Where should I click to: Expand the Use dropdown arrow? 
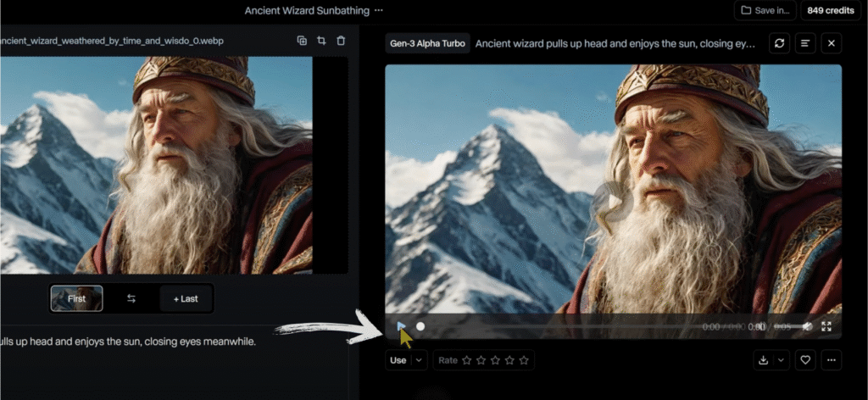[x=419, y=360]
